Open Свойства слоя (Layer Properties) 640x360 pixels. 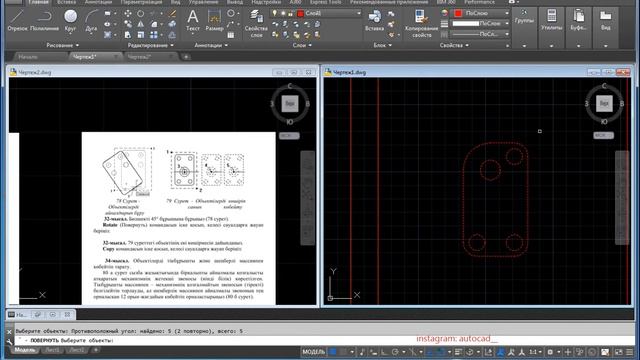pyautogui.click(x=256, y=24)
